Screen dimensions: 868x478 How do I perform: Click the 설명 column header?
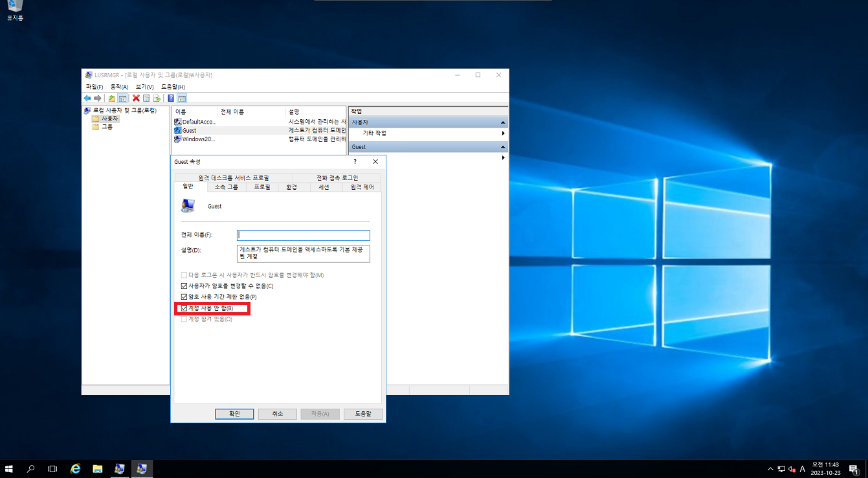pyautogui.click(x=316, y=111)
